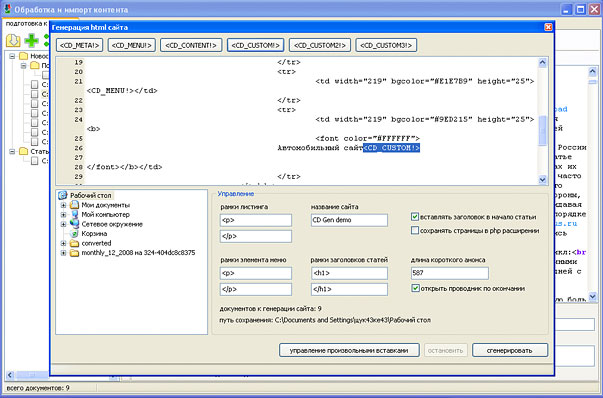Click the Сетевое окружение network icon
The height and width of the screenshot is (398, 603).
point(74,224)
